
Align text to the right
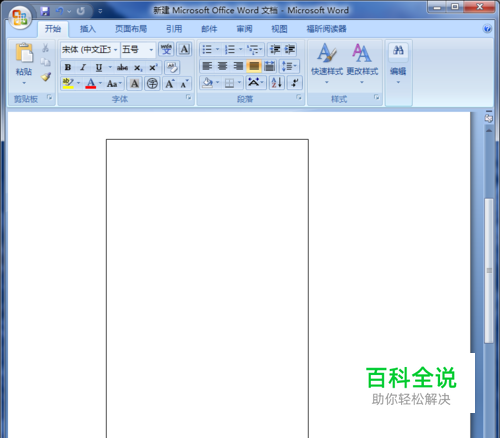coord(238,66)
